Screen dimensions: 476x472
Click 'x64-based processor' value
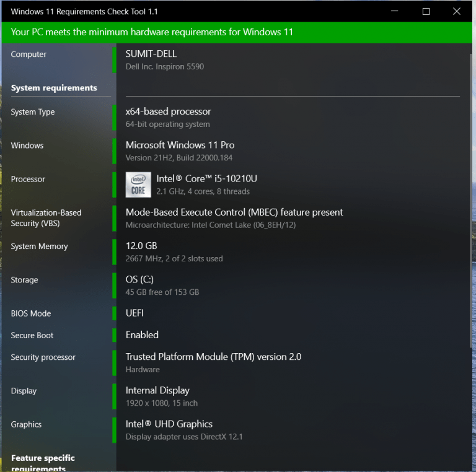tap(168, 111)
